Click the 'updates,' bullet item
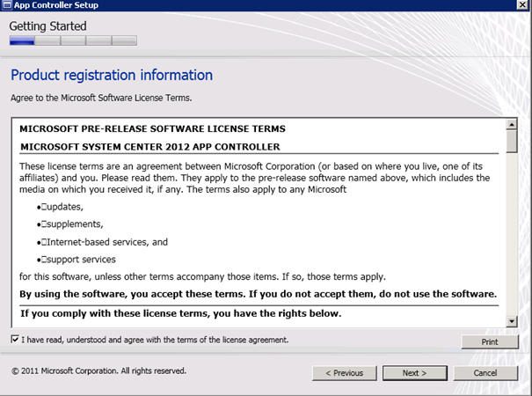 click(x=60, y=207)
